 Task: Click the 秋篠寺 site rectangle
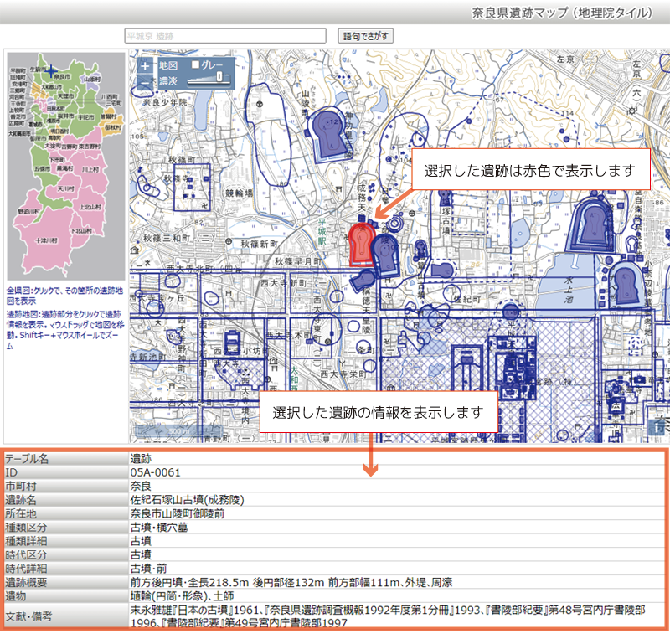(x=192, y=188)
